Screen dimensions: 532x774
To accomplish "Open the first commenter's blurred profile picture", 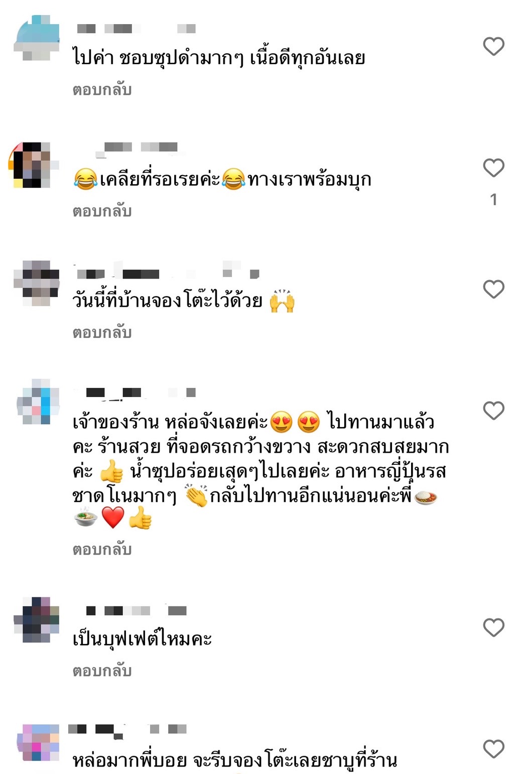I will tap(37, 38).
